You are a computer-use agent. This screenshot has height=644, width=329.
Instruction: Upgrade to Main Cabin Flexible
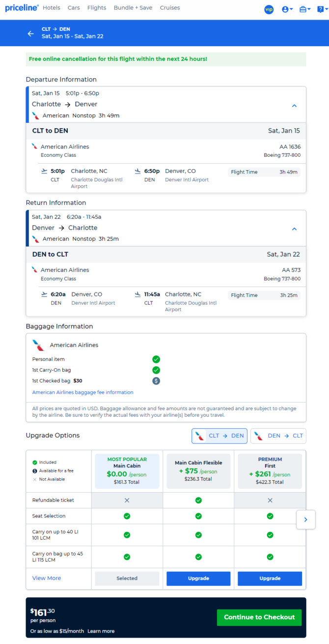(x=198, y=579)
